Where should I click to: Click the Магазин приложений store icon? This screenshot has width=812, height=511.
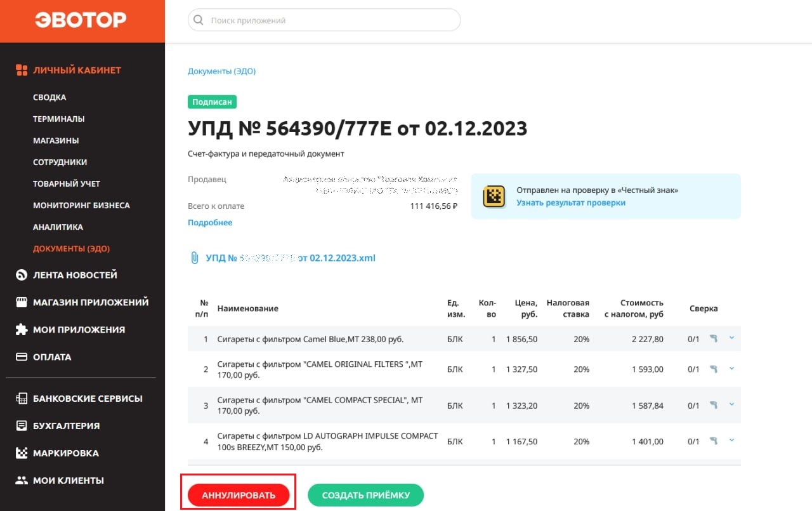pos(22,302)
